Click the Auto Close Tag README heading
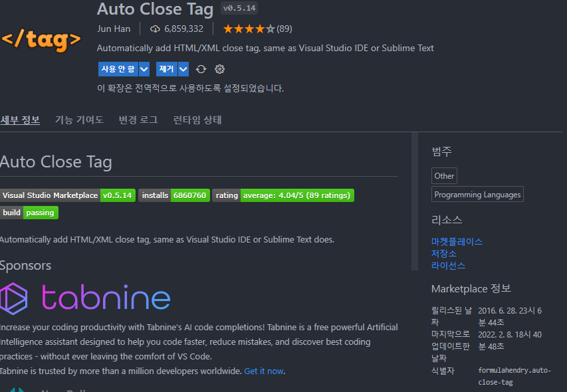 click(56, 162)
